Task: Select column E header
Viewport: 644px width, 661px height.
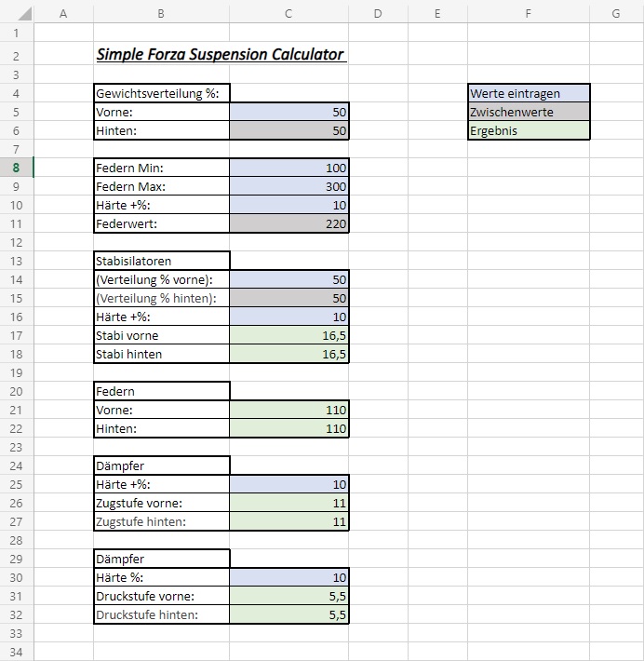Action: coord(437,13)
